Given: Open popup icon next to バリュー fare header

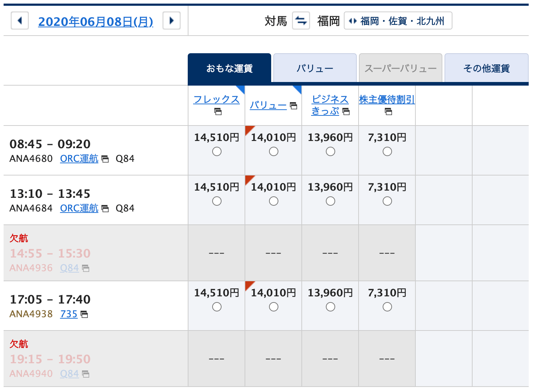Looking at the screenshot, I should [x=293, y=106].
